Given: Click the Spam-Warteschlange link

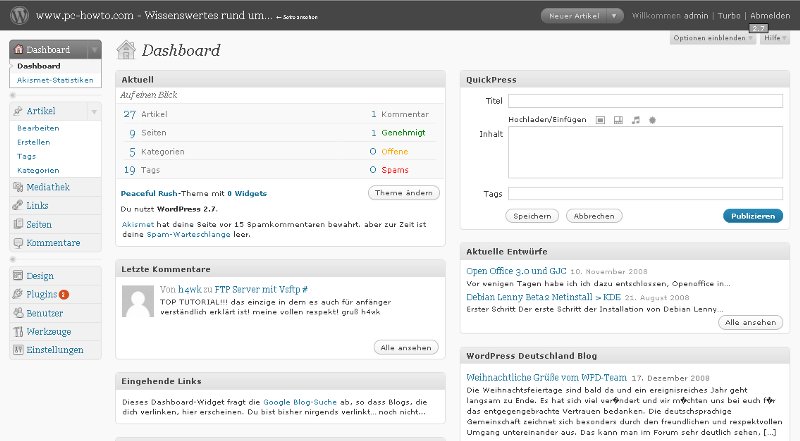Looking at the screenshot, I should click(189, 234).
